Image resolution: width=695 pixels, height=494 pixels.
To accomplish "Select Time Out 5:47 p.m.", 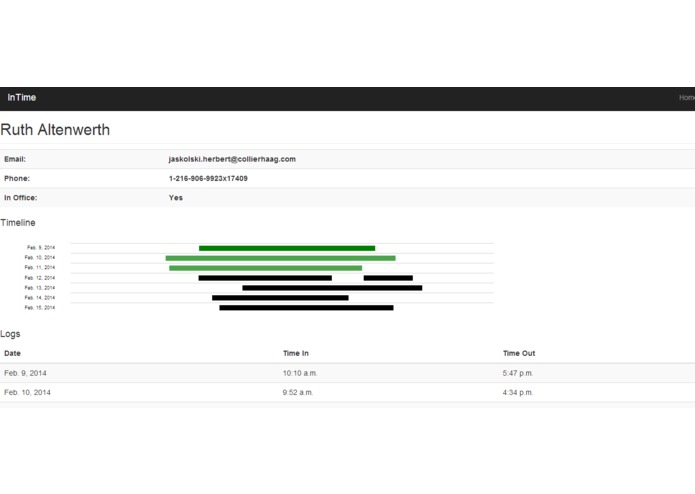I will tap(518, 373).
